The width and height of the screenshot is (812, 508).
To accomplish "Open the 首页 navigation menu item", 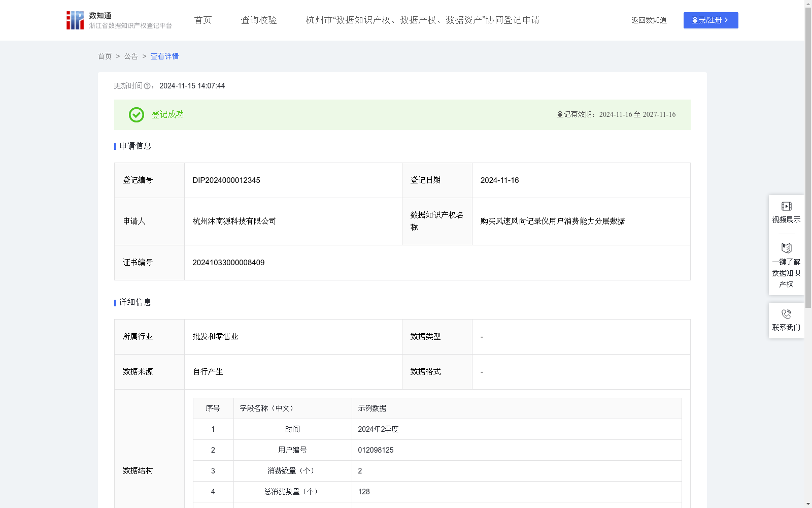I will [x=203, y=20].
